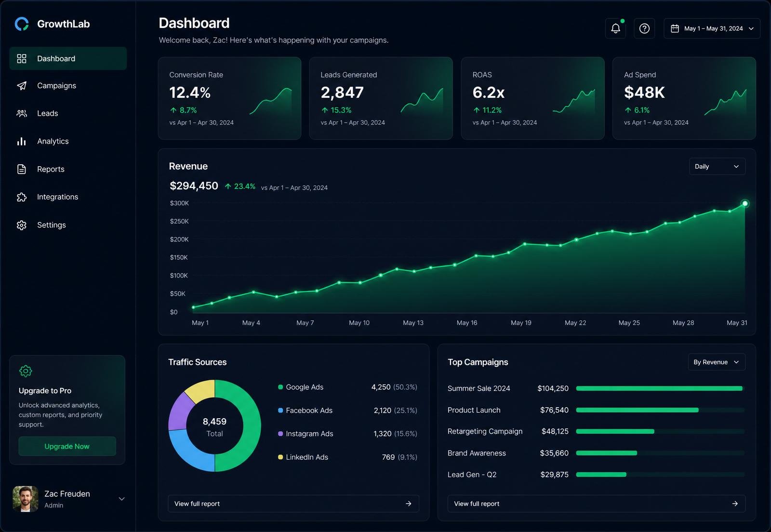The width and height of the screenshot is (771, 532).
Task: Open Settings menu item
Action: coord(68,225)
